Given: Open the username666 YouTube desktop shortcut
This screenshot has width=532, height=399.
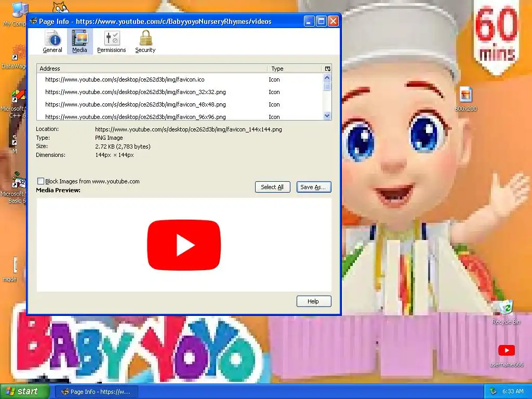Looking at the screenshot, I should pos(506,355).
